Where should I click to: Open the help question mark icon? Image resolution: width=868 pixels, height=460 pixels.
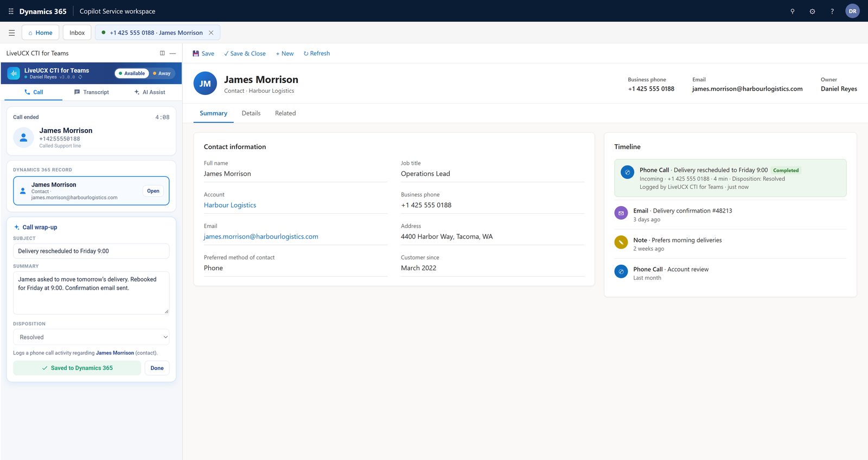tap(832, 11)
